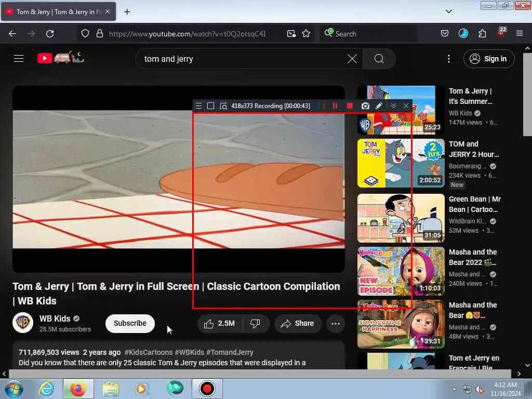Select the Tom & Jerry YouTube tab
Viewport: 532px width, 399px height.
click(x=58, y=12)
